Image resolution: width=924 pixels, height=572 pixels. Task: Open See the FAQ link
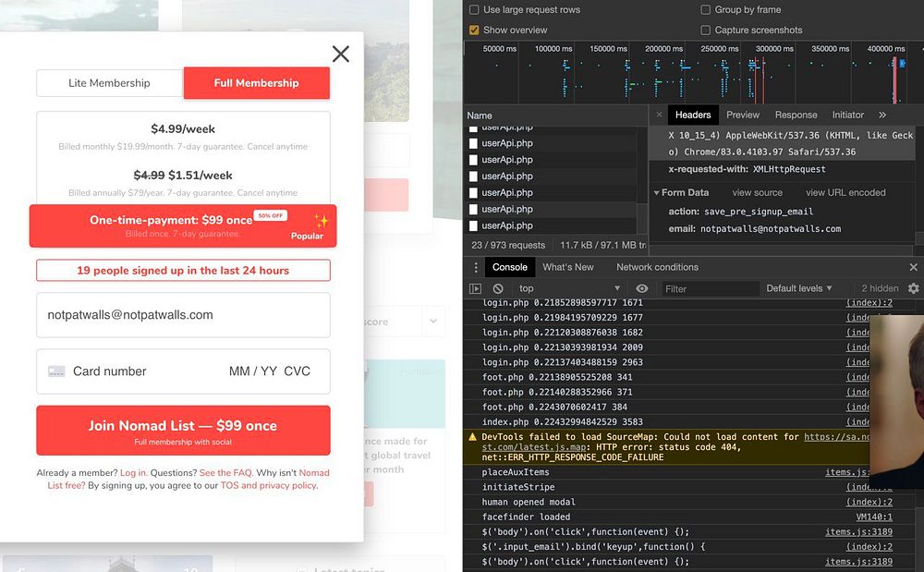point(225,472)
